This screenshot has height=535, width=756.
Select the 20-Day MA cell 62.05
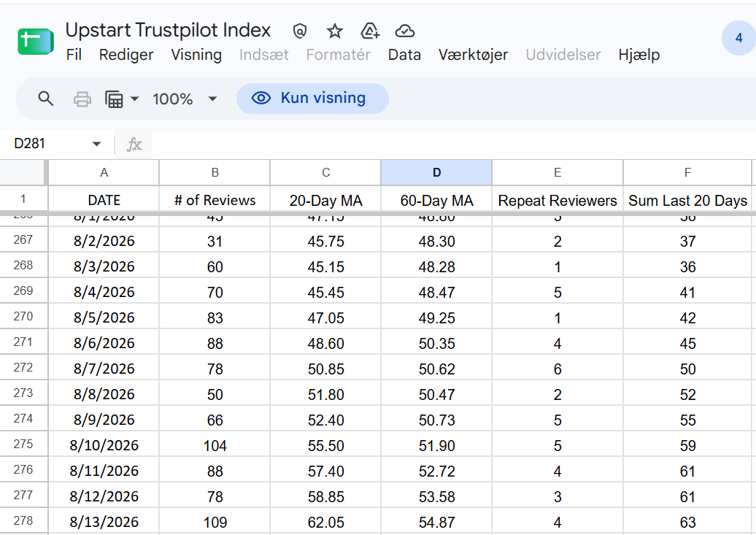coord(325,522)
